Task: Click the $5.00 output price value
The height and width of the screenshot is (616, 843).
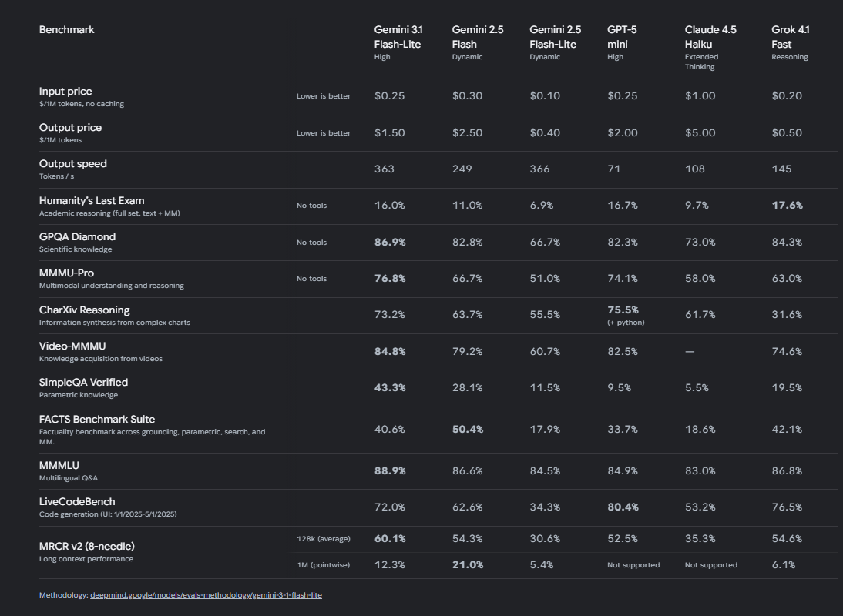Action: [x=700, y=132]
